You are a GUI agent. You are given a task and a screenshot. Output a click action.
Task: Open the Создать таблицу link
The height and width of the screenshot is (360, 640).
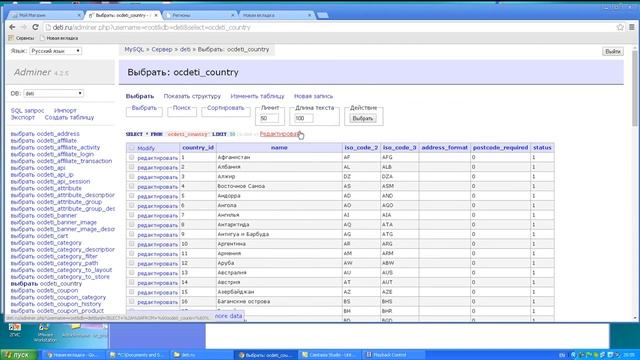69,118
